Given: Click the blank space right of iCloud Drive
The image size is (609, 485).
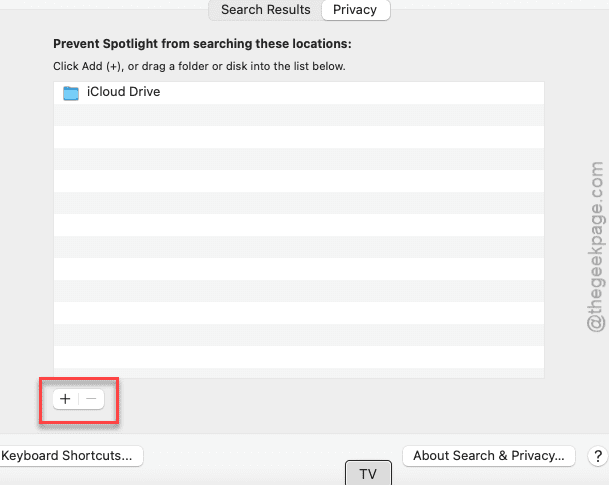Looking at the screenshot, I should coord(350,93).
